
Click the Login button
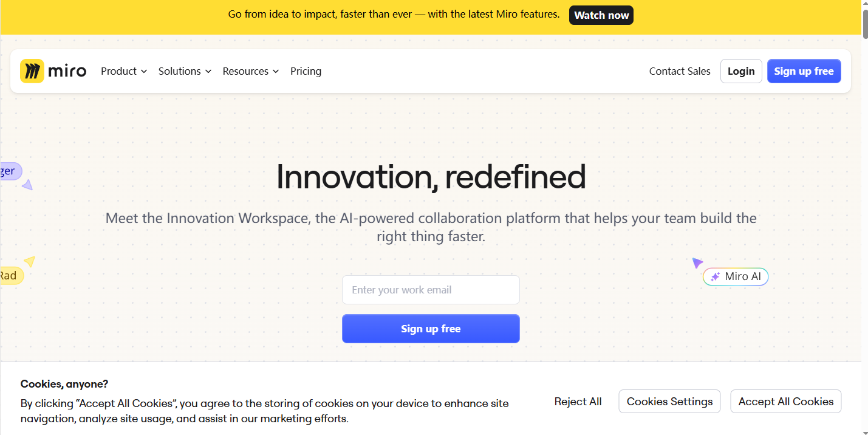(x=741, y=71)
